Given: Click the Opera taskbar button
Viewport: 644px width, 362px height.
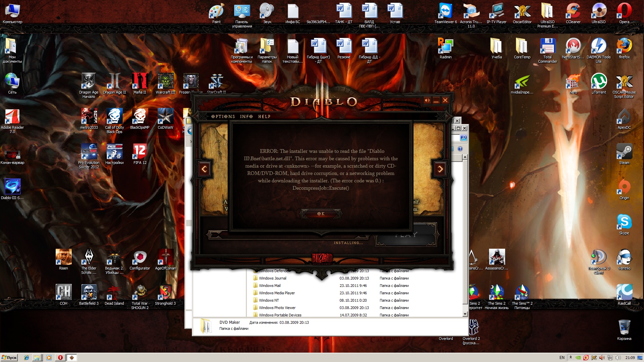Looking at the screenshot, I should click(x=60, y=357).
